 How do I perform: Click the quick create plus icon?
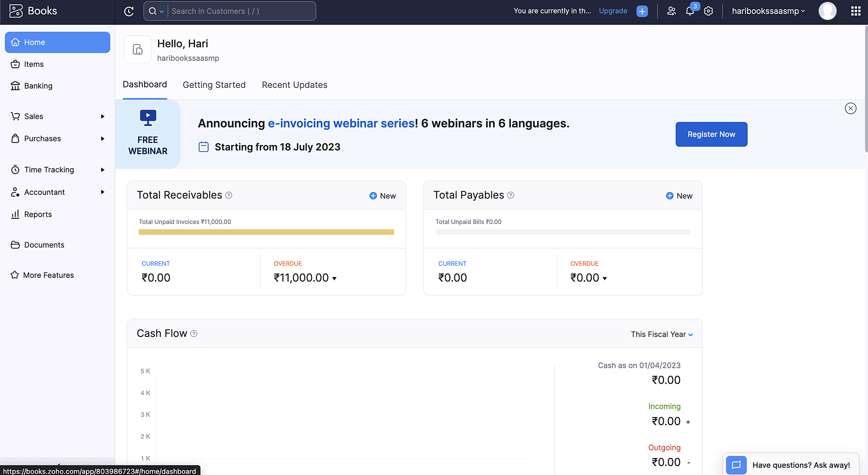642,11
